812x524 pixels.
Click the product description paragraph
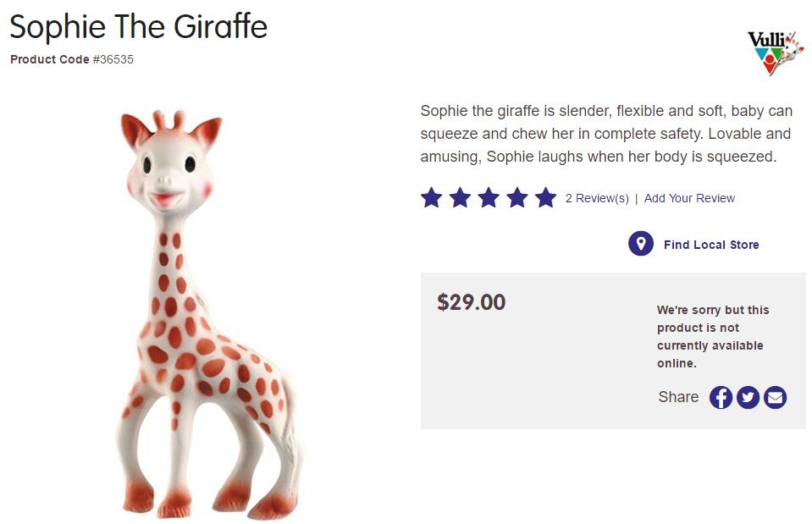(x=606, y=134)
